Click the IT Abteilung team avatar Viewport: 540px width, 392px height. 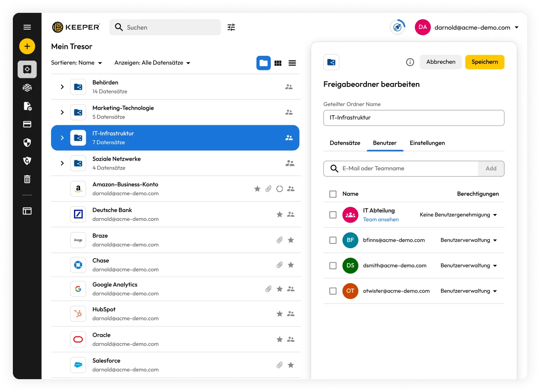pos(350,215)
